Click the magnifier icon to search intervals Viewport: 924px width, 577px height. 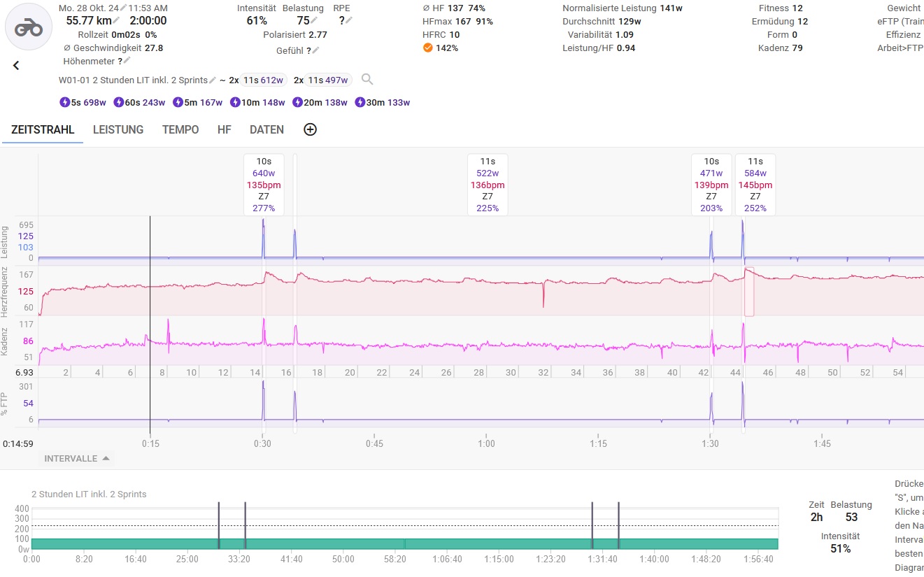(x=367, y=80)
